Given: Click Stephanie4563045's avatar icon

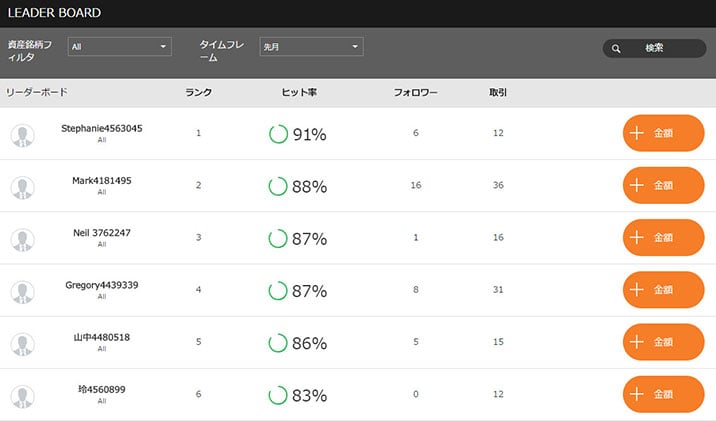Looking at the screenshot, I should [x=22, y=135].
